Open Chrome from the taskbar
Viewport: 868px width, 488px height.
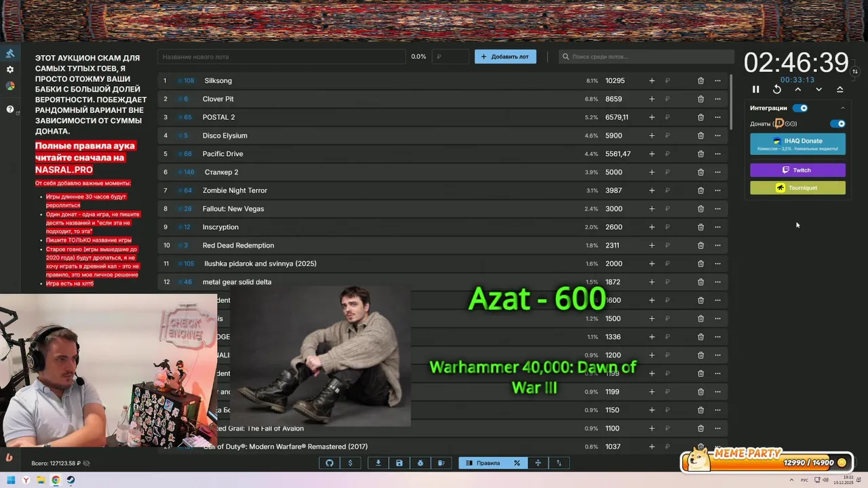click(56, 481)
